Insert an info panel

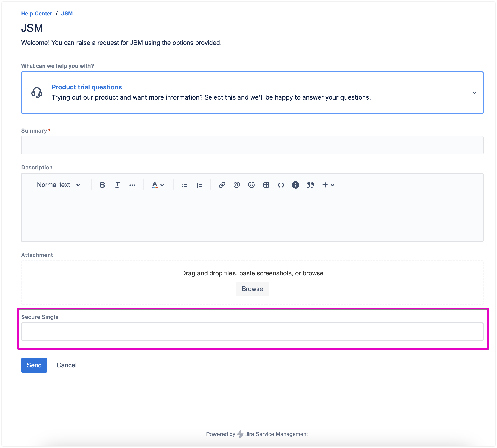(x=295, y=185)
